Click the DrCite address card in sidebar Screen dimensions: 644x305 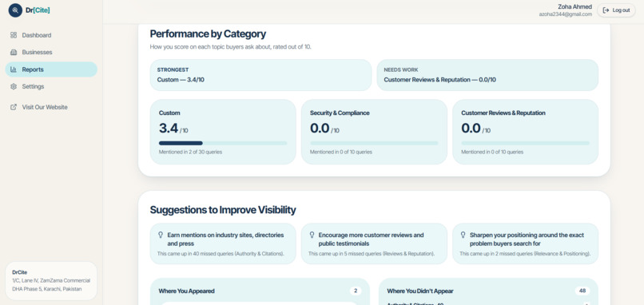[x=51, y=281]
